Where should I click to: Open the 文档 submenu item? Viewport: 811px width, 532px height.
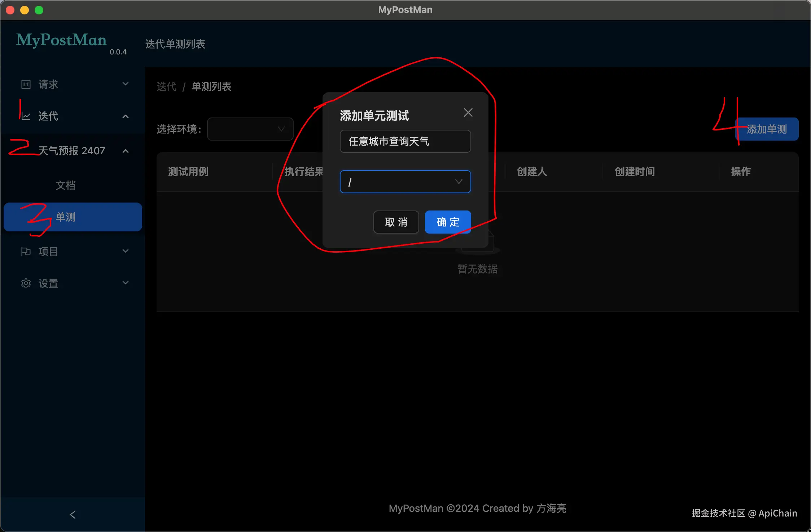coord(66,185)
